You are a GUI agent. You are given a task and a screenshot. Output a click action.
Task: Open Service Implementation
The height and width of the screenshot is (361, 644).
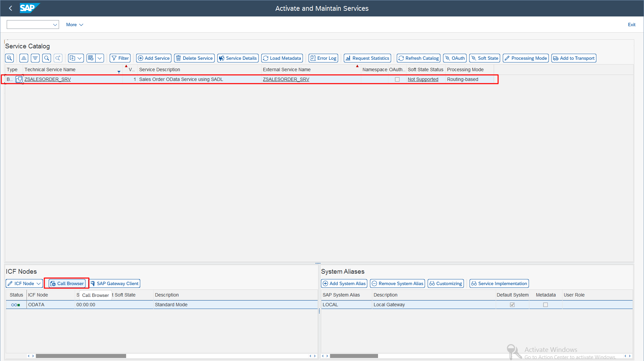pyautogui.click(x=499, y=283)
